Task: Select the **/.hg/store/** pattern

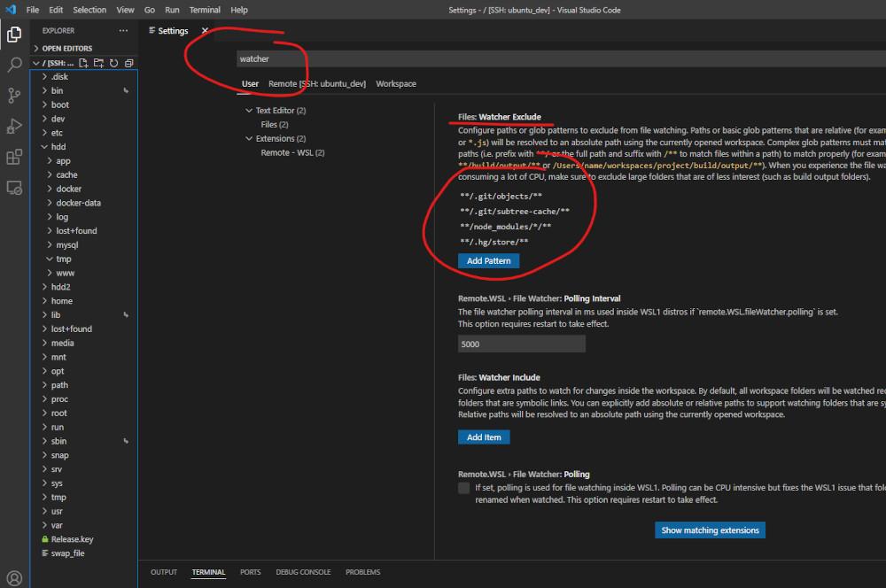Action: click(x=494, y=242)
